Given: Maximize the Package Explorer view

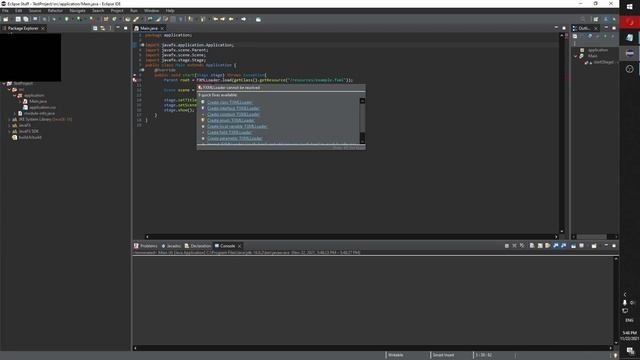Looking at the screenshot, I should 125,28.
